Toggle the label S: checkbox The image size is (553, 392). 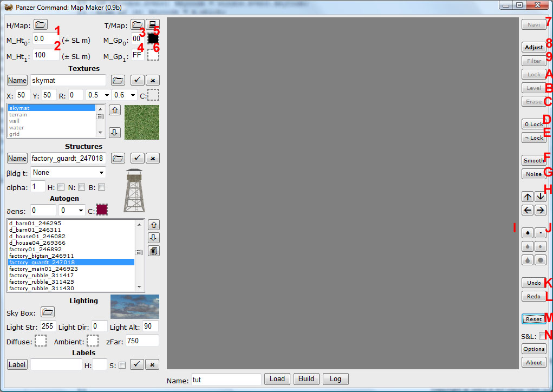tap(122, 365)
